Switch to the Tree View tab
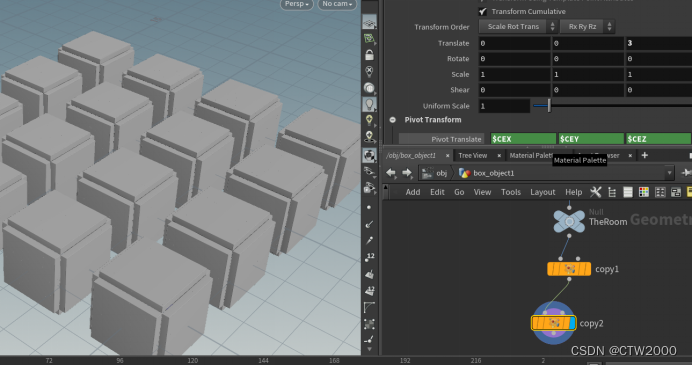Screen dimensions: 693x366 pos(472,156)
